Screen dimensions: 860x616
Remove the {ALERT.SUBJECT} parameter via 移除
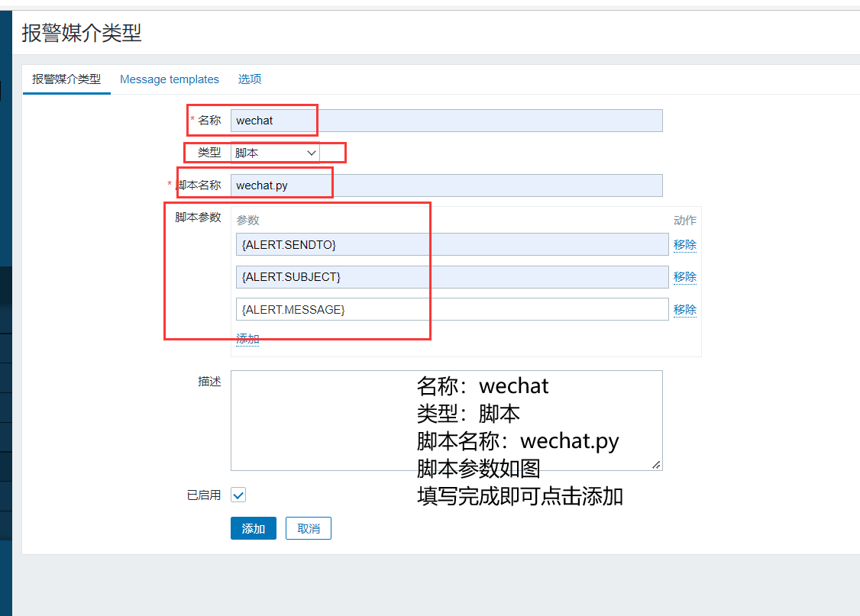[684, 277]
